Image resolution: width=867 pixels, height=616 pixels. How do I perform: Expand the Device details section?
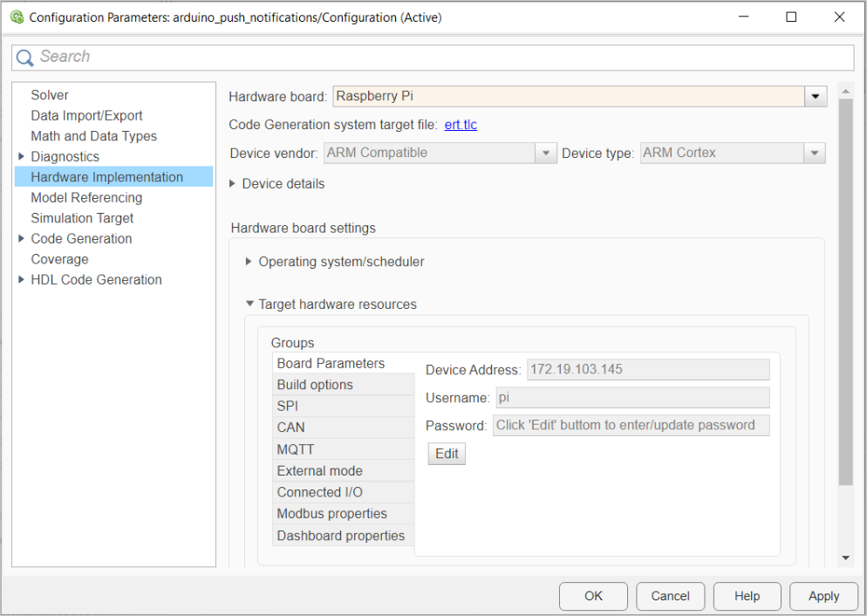(x=232, y=183)
